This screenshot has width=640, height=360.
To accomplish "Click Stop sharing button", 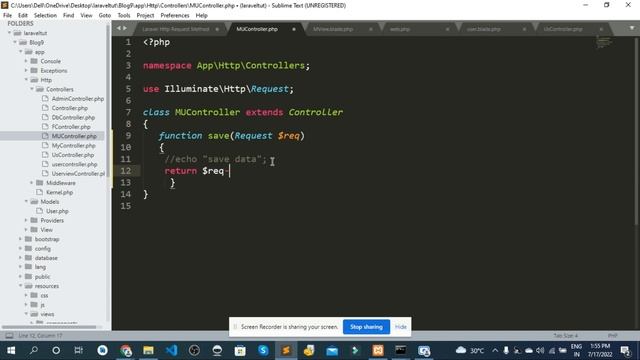I will click(x=366, y=327).
